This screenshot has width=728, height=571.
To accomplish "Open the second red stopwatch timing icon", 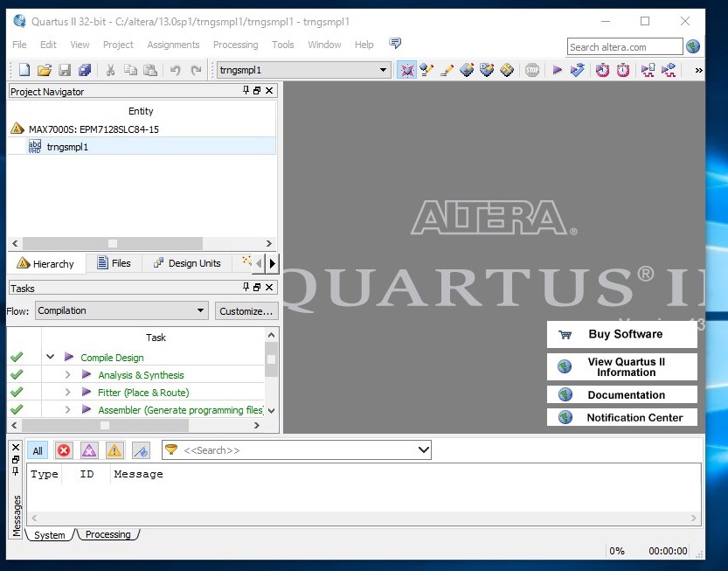I will click(x=622, y=70).
